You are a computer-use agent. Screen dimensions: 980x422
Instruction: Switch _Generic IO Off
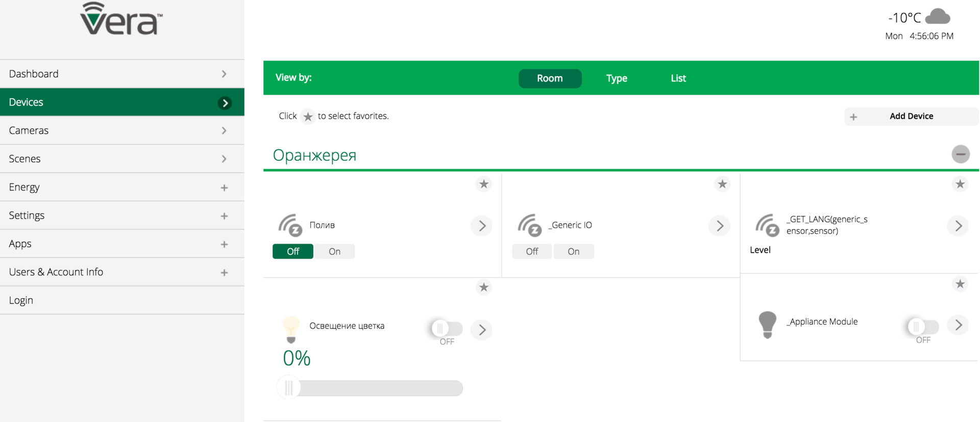(532, 251)
